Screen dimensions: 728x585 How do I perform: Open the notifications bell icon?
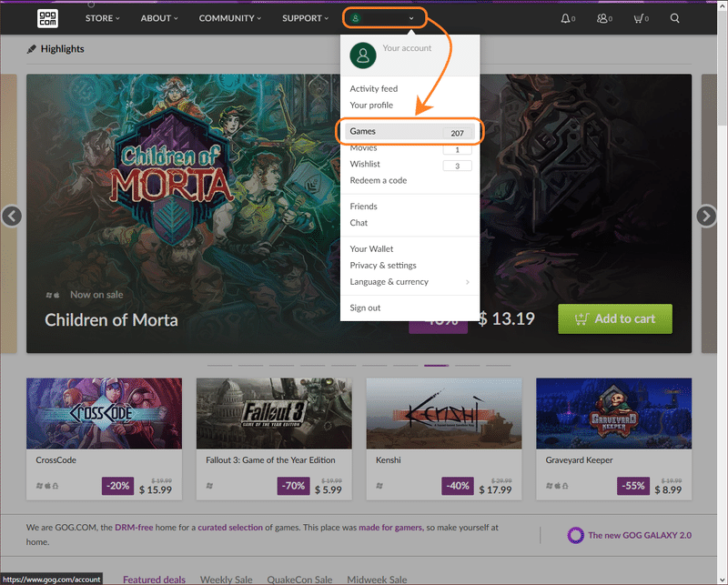565,18
